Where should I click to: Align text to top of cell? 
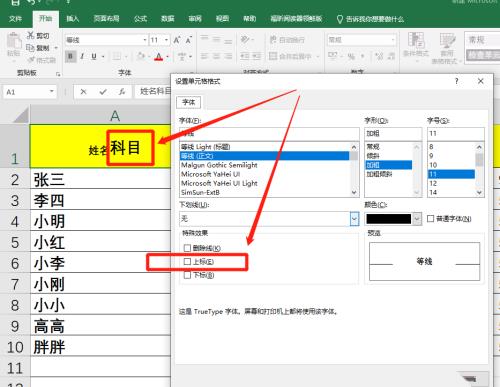204,39
